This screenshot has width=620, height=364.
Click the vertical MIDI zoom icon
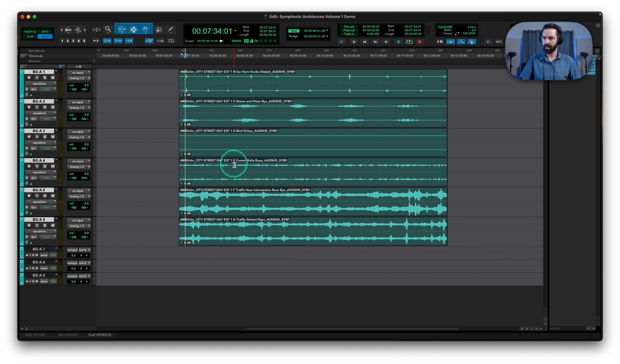pyautogui.click(x=78, y=30)
